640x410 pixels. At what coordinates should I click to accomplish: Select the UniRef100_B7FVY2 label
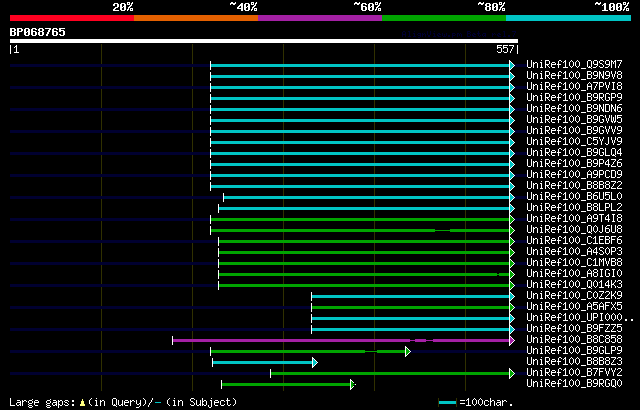pyautogui.click(x=574, y=373)
